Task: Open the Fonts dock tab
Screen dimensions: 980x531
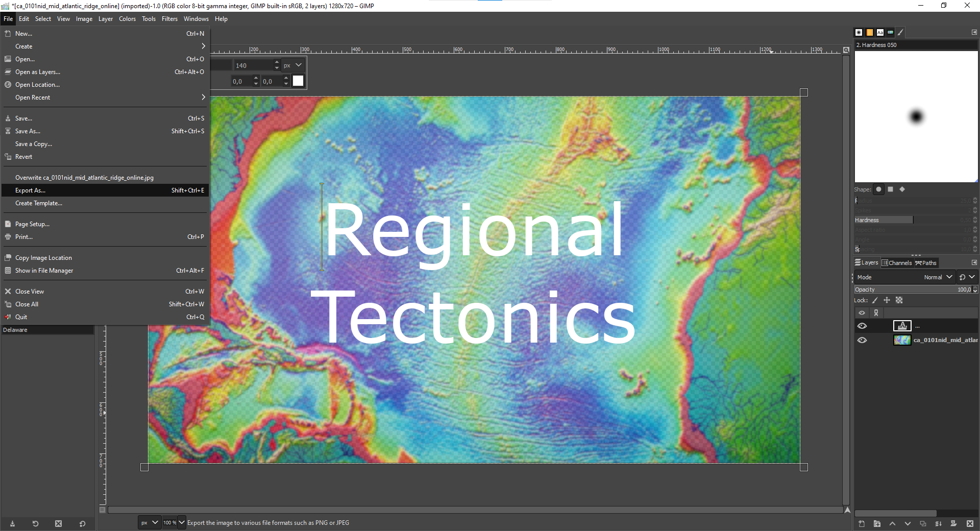Action: pyautogui.click(x=880, y=32)
